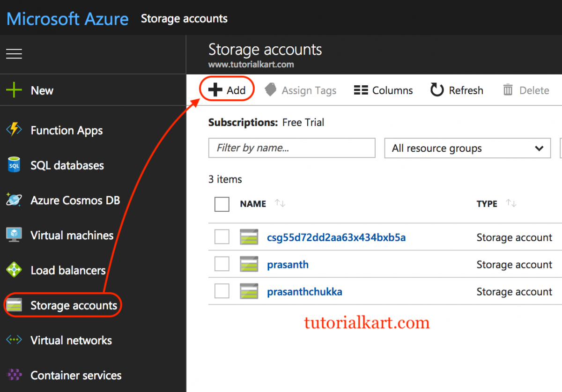Open the All resource groups dropdown
562x392 pixels.
(467, 148)
